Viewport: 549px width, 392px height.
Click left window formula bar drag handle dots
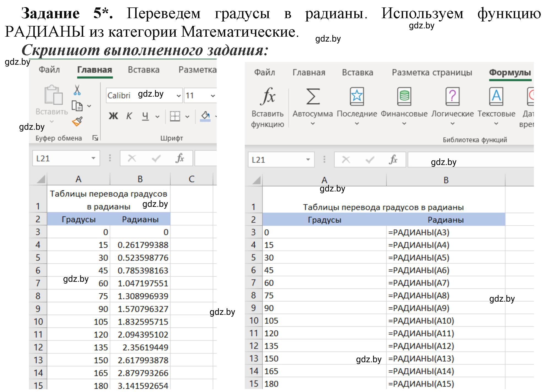pyautogui.click(x=110, y=158)
